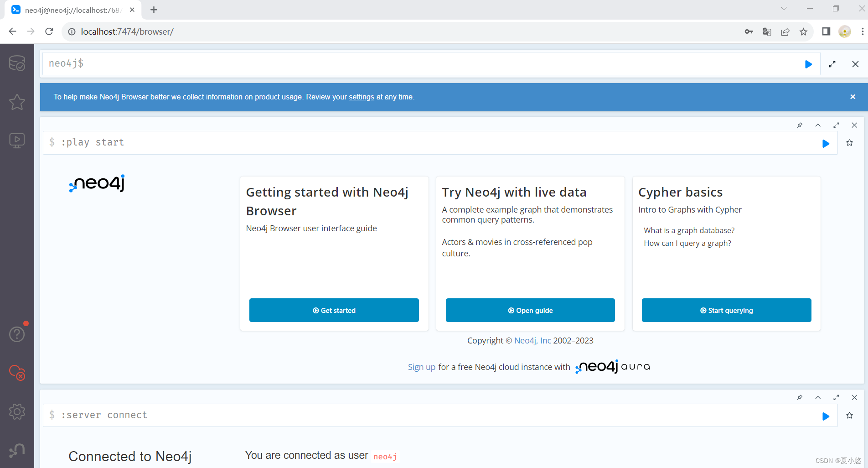Close the :play start frame
The image size is (868, 468).
pyautogui.click(x=854, y=125)
